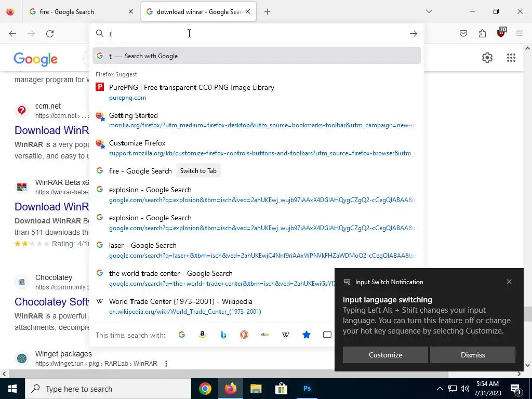This screenshot has width=532, height=399.
Task: Search this time with Google
Action: click(x=182, y=335)
